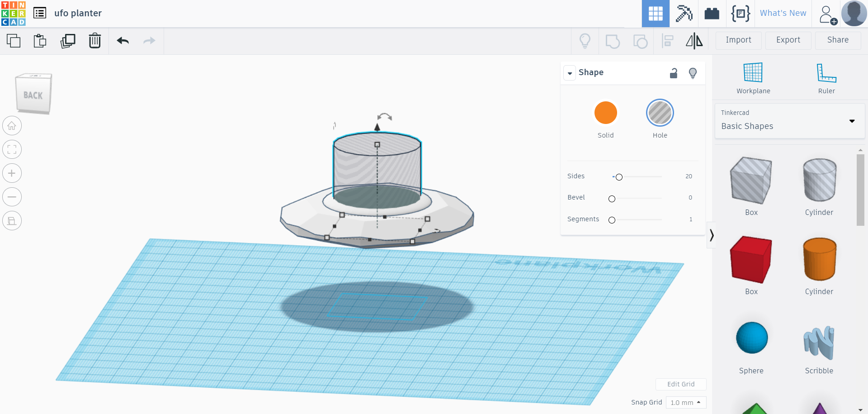Delete selected shape with trash icon
Screen dimensions: 868x414
point(95,41)
